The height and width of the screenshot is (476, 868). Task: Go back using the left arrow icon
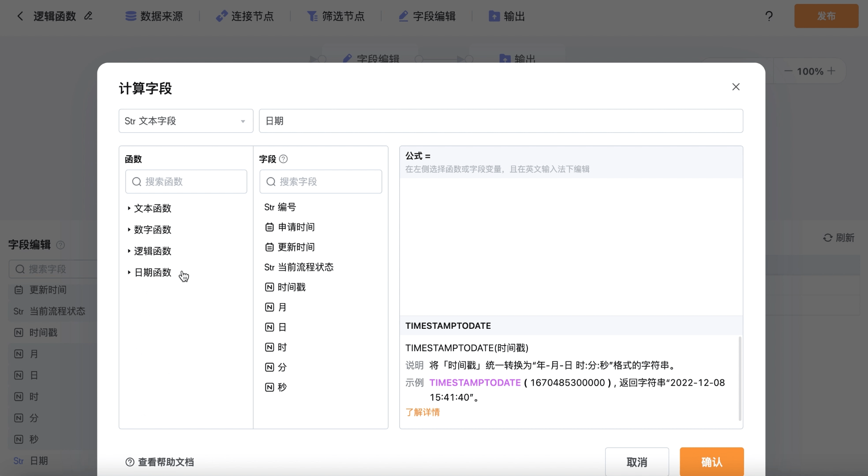tap(20, 16)
